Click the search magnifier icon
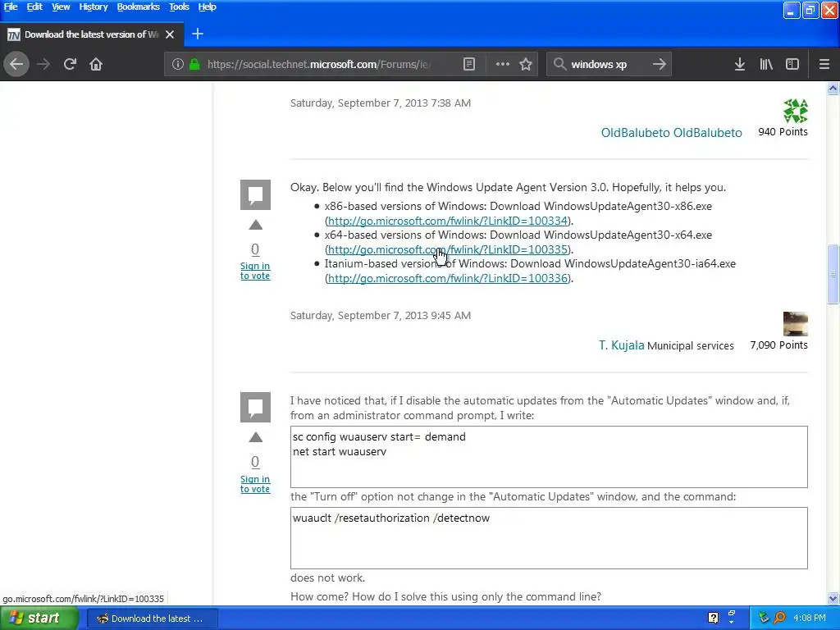Viewport: 840px width, 630px height. pos(559,64)
